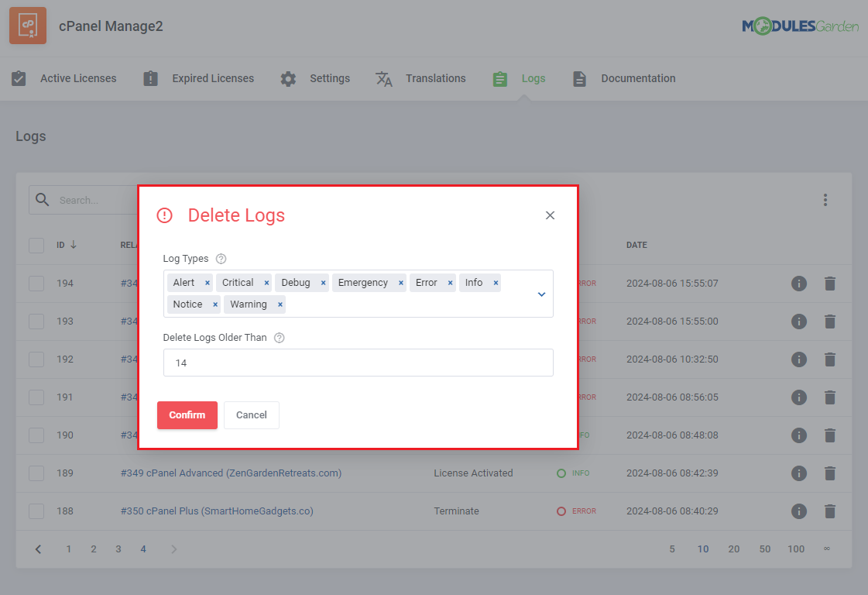Screen dimensions: 868x595
Task: Remove the Critical log type tag
Action: [266, 283]
